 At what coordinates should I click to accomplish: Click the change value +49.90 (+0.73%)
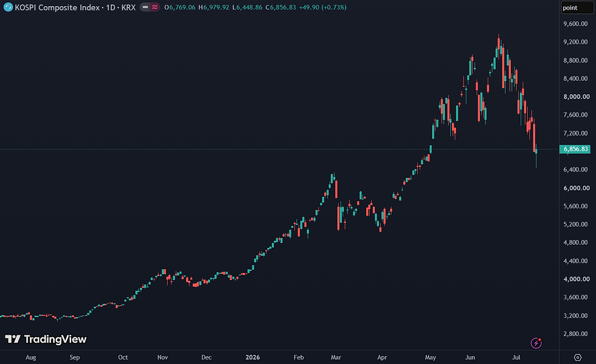coord(323,7)
